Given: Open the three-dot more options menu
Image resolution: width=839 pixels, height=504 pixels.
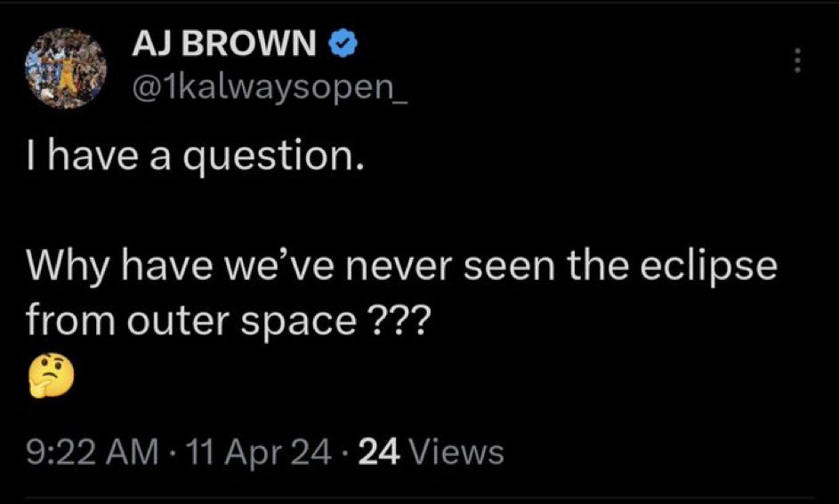Looking at the screenshot, I should (797, 60).
